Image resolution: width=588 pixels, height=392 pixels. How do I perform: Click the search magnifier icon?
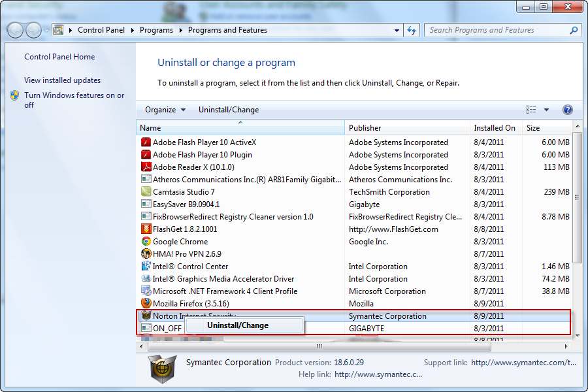[x=574, y=30]
